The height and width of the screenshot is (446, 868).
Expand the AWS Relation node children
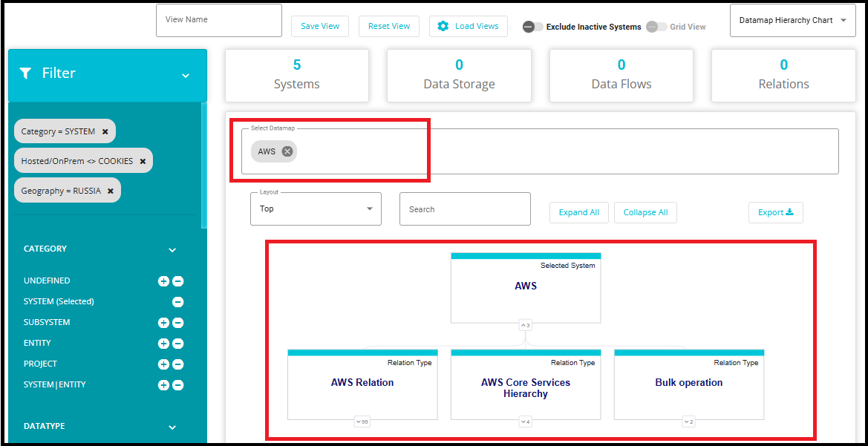click(x=362, y=422)
